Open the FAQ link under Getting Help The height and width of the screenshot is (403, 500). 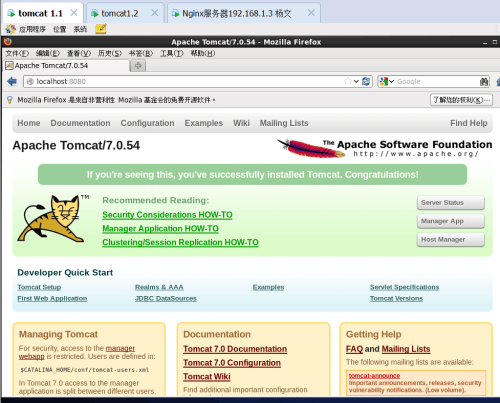click(x=354, y=349)
